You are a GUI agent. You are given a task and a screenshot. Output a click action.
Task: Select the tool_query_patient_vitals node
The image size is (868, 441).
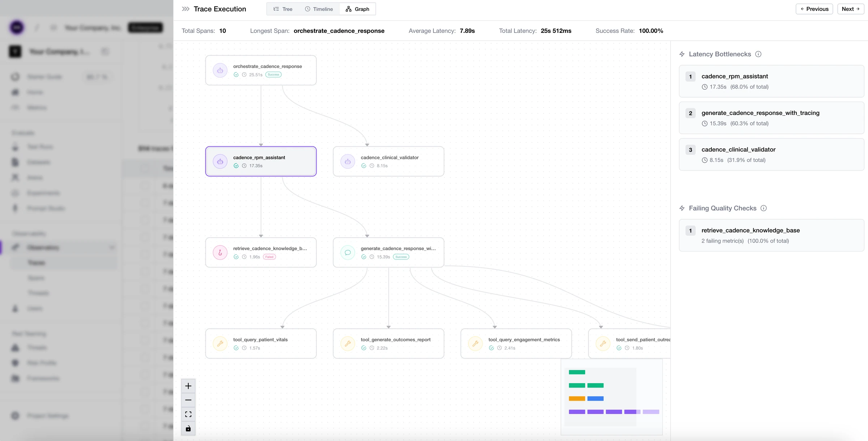pos(261,343)
